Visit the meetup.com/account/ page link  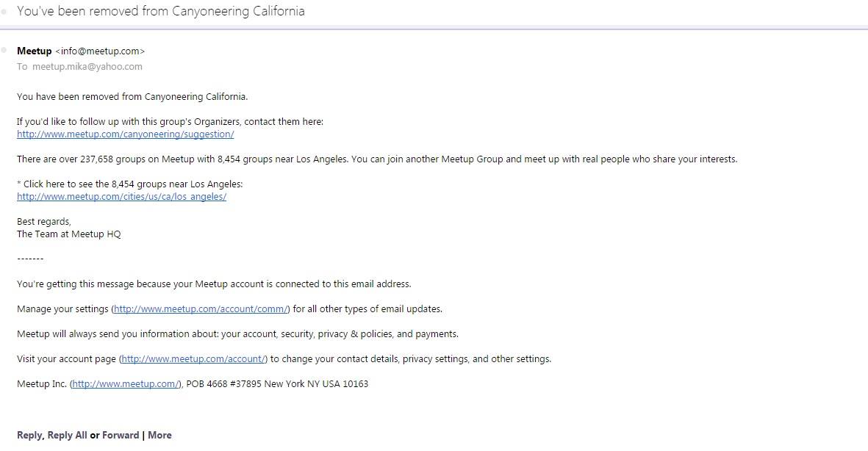point(193,359)
